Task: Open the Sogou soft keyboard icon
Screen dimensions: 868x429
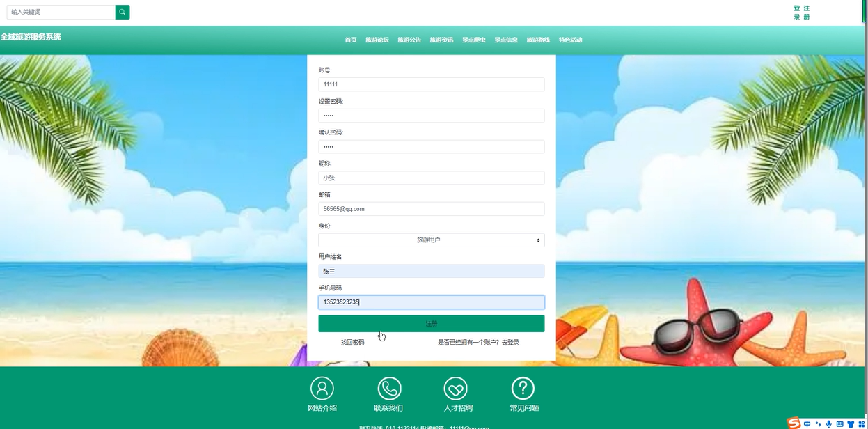Action: point(839,423)
